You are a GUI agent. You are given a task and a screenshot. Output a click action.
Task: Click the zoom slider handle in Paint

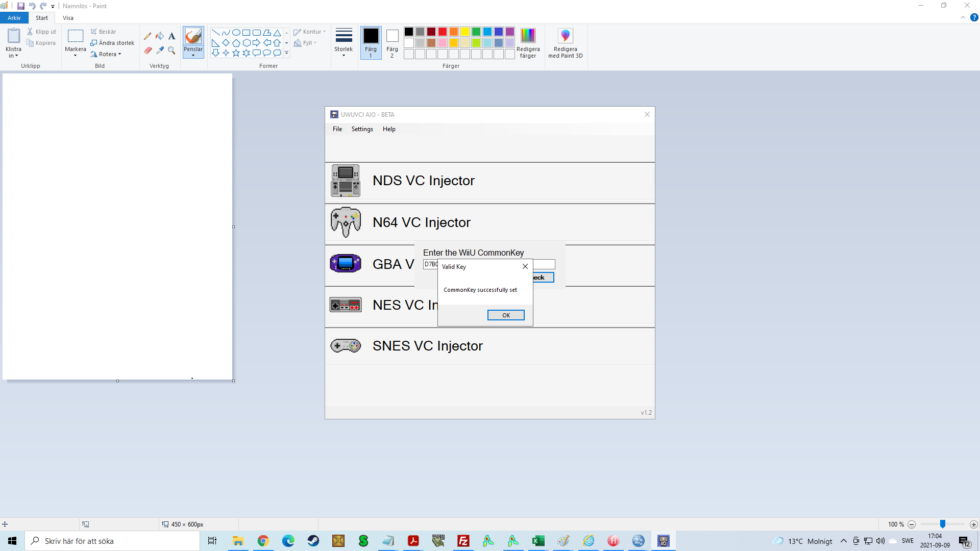pyautogui.click(x=943, y=524)
